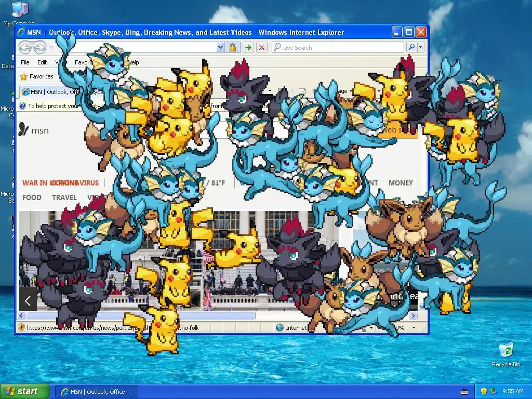Open the Edit menu
The width and height of the screenshot is (532, 399).
(x=42, y=62)
